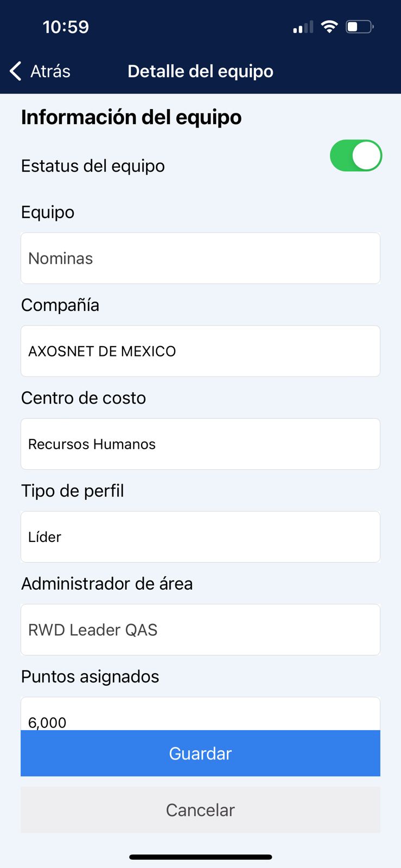This screenshot has width=401, height=868.
Task: Open Tipo de perfil selector Líder
Action: pyautogui.click(x=200, y=537)
